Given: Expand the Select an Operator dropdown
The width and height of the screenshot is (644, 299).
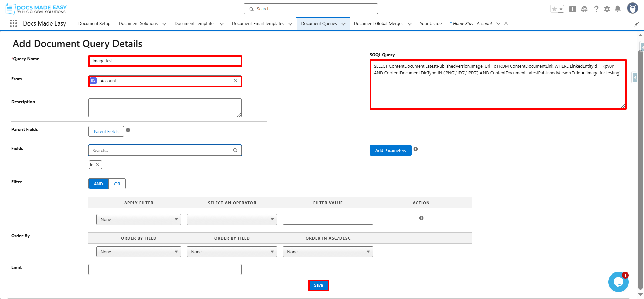Looking at the screenshot, I should [232, 219].
